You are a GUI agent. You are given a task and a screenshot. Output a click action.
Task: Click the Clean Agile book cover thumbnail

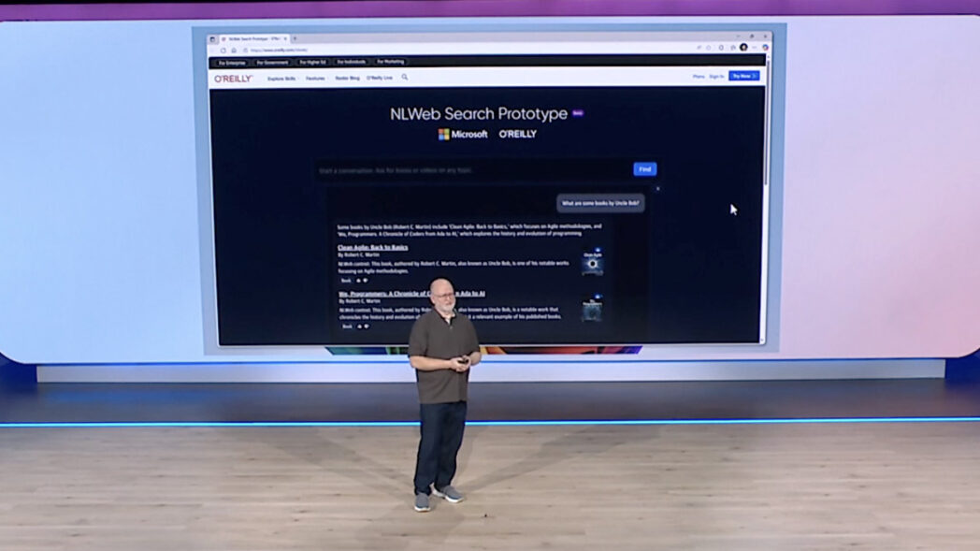pos(592,263)
